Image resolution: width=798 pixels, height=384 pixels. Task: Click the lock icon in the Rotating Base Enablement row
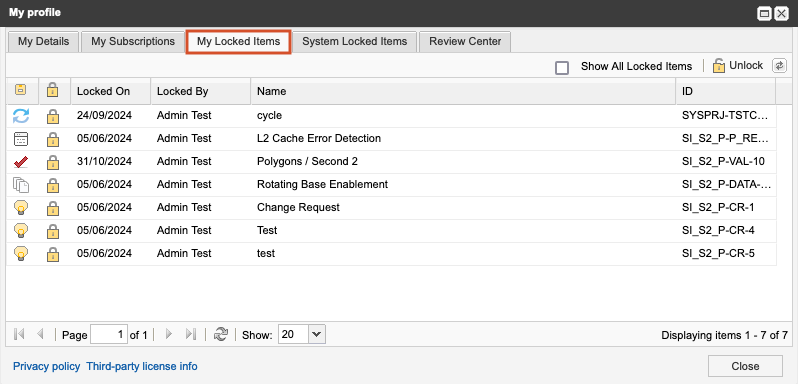(x=52, y=185)
